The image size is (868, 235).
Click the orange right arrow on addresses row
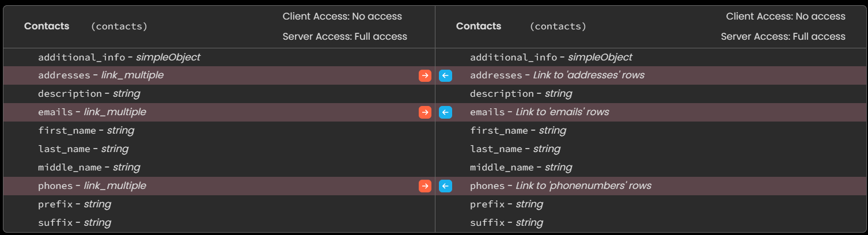pyautogui.click(x=425, y=75)
